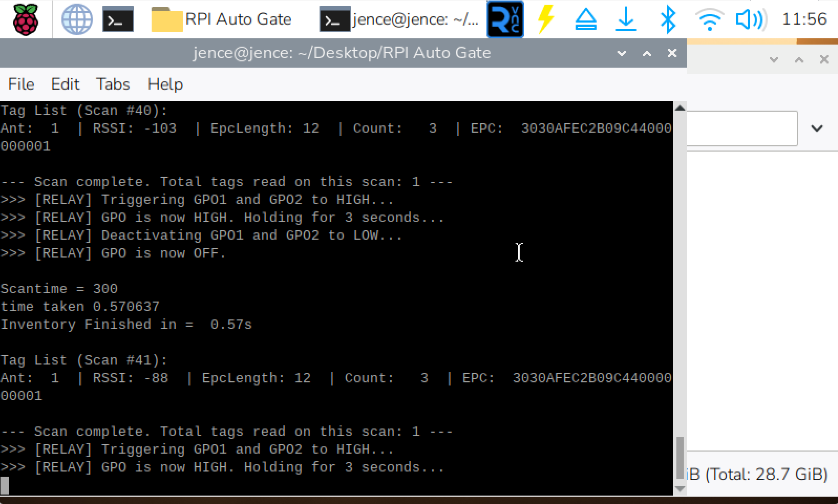Minimize the background file manager window
Image resolution: width=838 pixels, height=504 pixels.
(774, 60)
